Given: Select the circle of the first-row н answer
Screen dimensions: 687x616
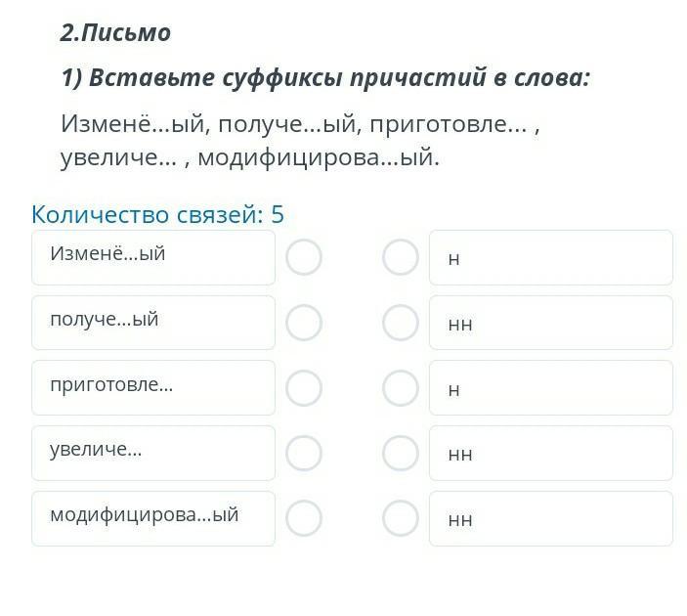Looking at the screenshot, I should pos(401,257).
